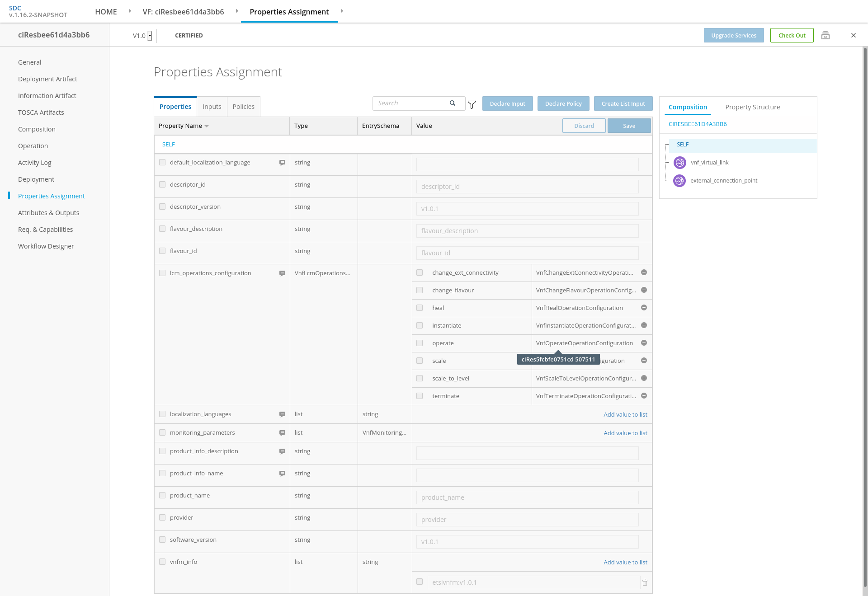
Task: Click the search magnifier icon
Action: pyautogui.click(x=452, y=103)
